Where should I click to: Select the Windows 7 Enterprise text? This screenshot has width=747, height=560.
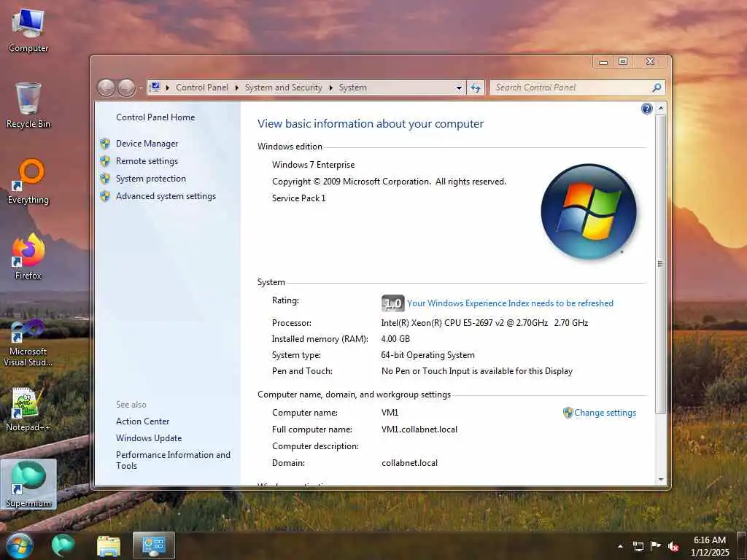(x=313, y=165)
